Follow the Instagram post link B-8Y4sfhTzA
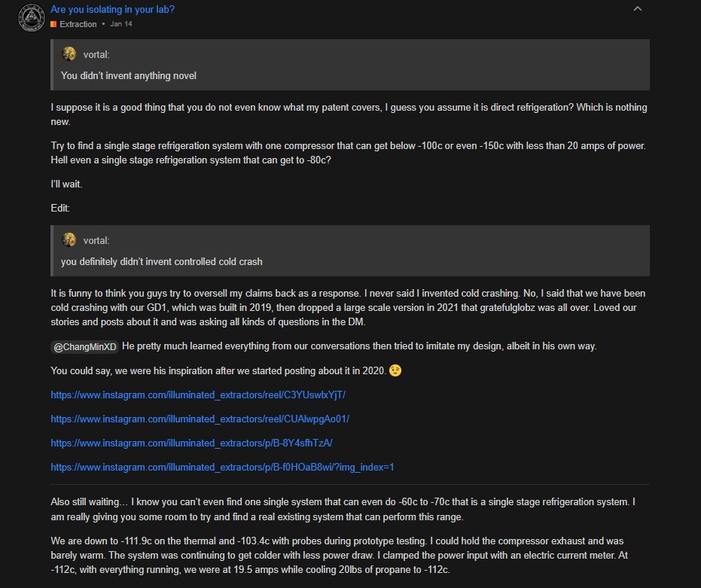This screenshot has width=701, height=588. pos(191,443)
